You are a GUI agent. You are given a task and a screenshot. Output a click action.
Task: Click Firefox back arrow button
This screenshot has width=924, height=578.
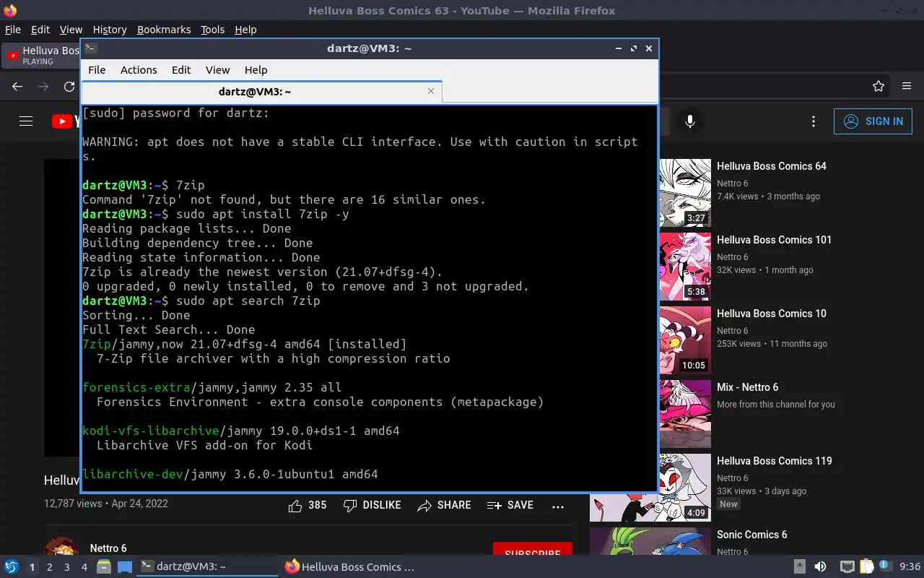18,87
